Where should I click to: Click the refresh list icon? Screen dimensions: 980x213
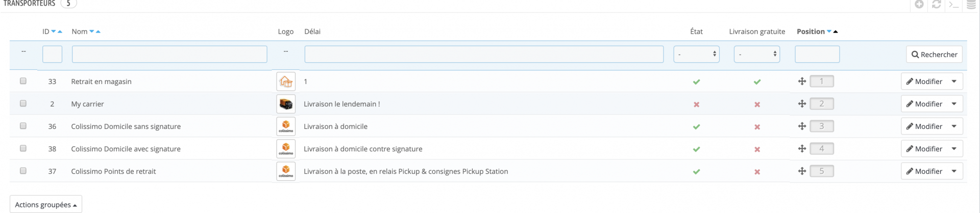click(x=936, y=4)
